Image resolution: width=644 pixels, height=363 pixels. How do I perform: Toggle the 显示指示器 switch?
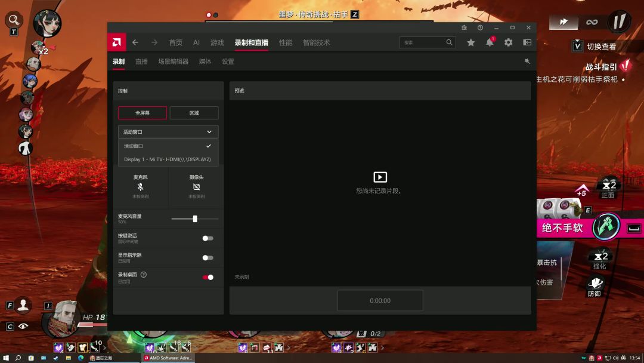(x=208, y=258)
